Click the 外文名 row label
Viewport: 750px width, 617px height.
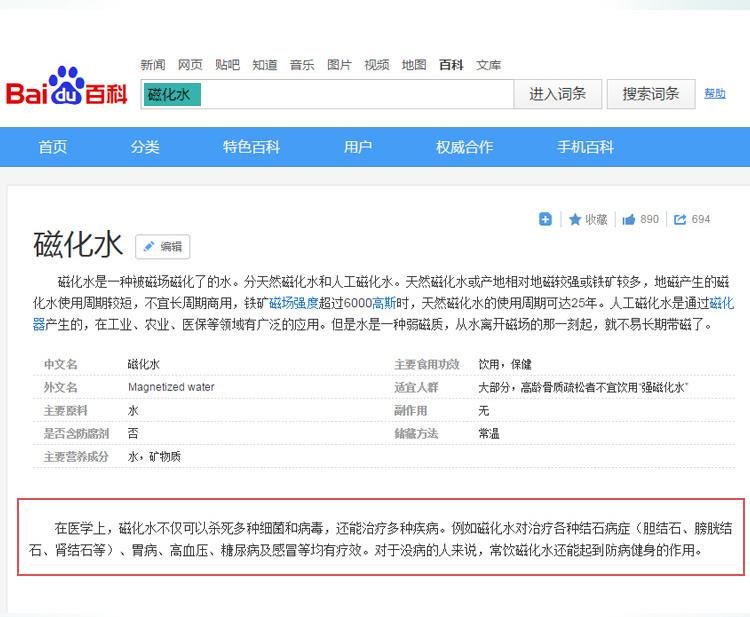(61, 387)
